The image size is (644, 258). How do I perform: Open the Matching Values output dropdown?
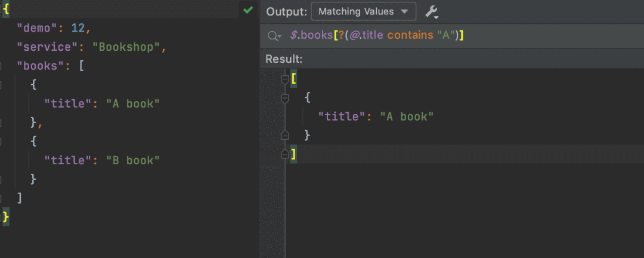(364, 11)
